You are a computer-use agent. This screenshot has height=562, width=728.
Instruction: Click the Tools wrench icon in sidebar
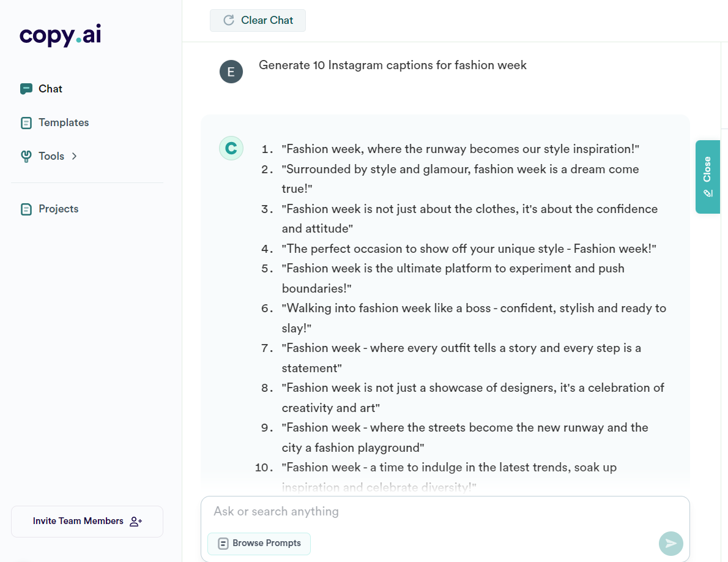pos(26,157)
